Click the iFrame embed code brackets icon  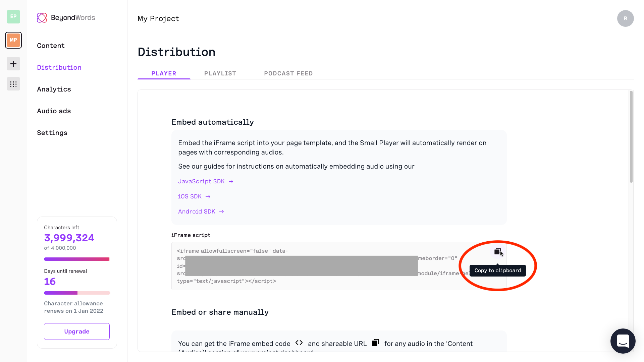pyautogui.click(x=299, y=343)
